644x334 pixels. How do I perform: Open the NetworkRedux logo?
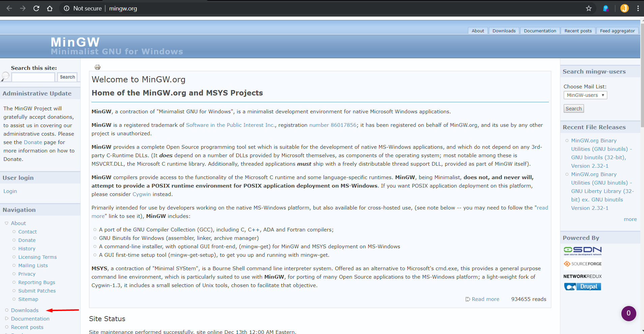coord(583,276)
